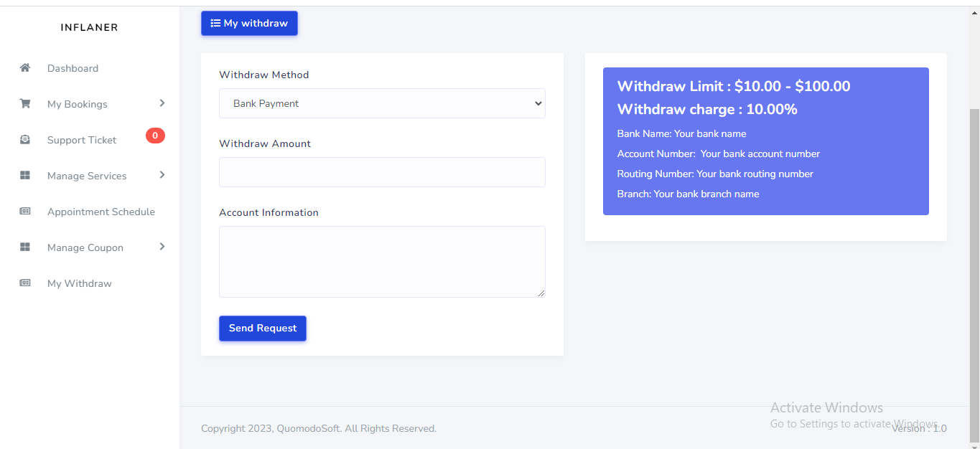Expand the Manage Coupon chevron
Image resolution: width=980 pixels, height=449 pixels.
162,247
